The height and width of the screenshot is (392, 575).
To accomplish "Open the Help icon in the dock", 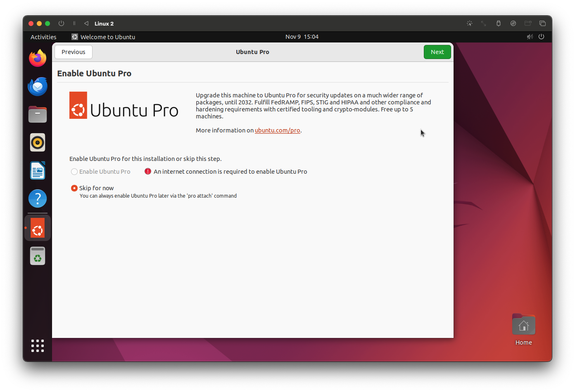I will (38, 198).
